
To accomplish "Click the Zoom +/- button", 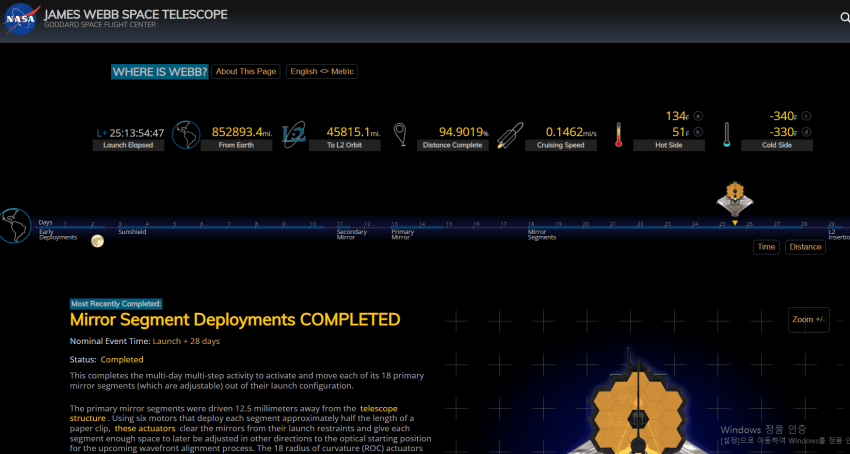I will (x=808, y=319).
